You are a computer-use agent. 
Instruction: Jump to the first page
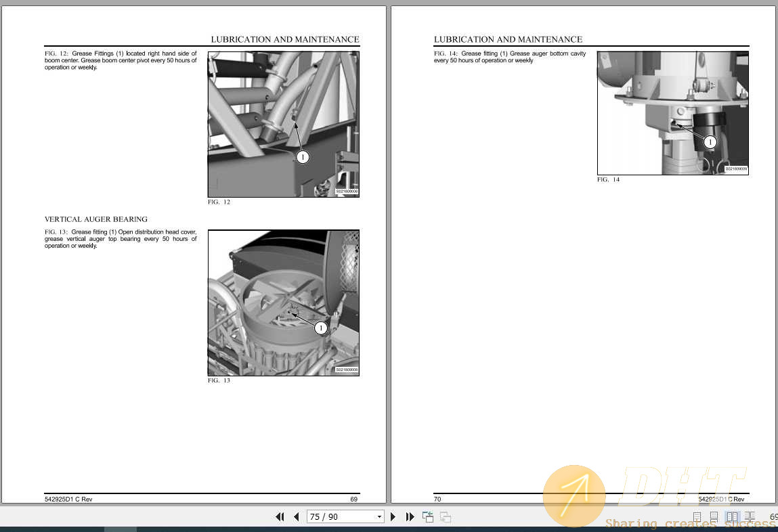[x=280, y=516]
